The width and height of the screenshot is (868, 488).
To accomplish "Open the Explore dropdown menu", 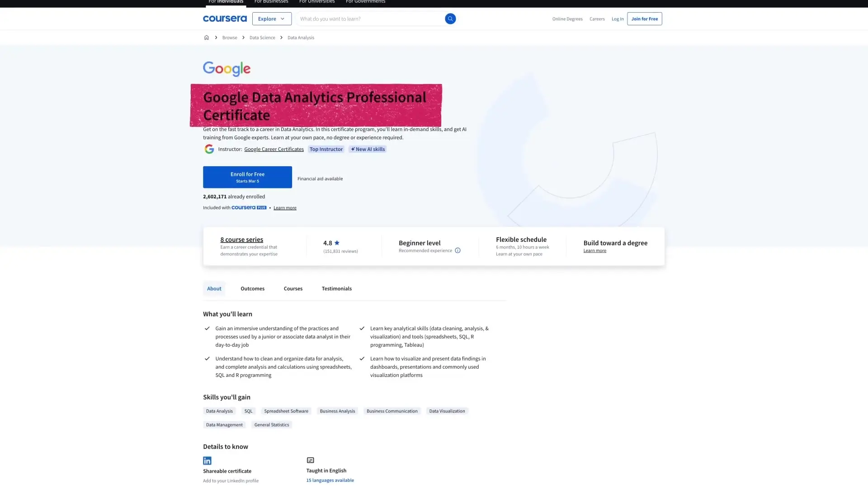I will (272, 19).
